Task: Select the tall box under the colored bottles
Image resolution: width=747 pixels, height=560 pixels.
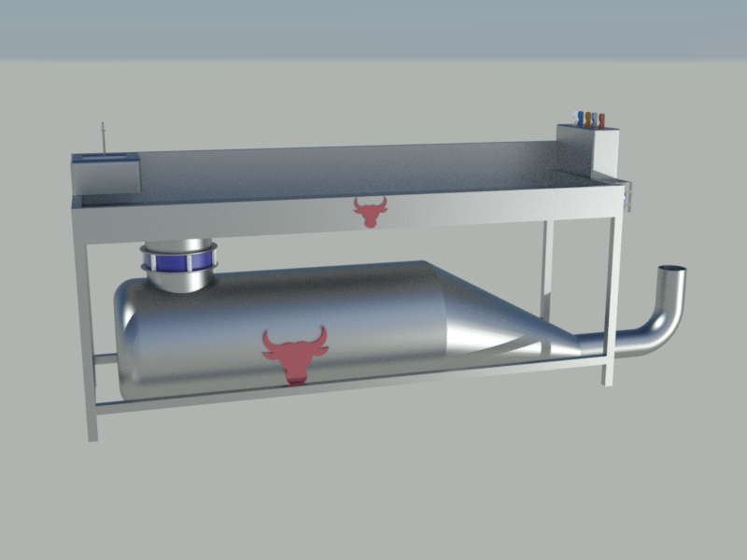Action: tap(587, 150)
